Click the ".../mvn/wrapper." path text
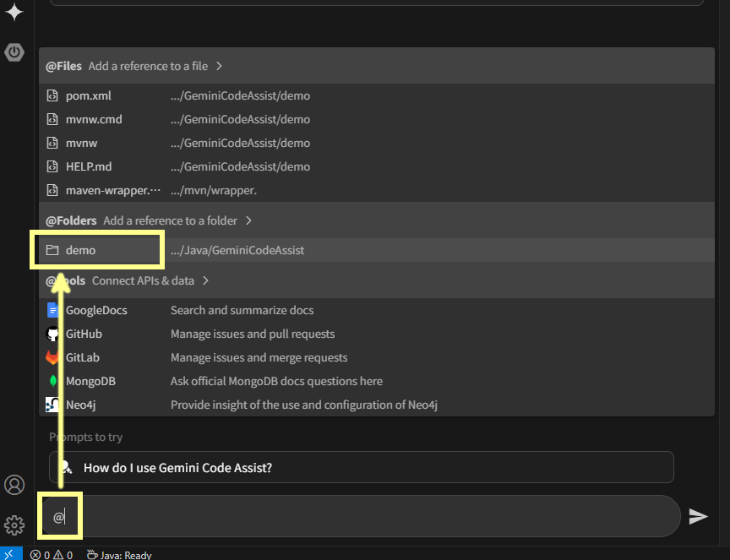The width and height of the screenshot is (730, 560). pyautogui.click(x=214, y=190)
